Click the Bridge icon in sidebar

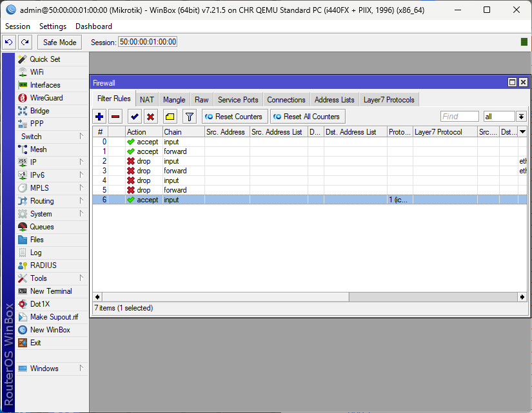23,111
